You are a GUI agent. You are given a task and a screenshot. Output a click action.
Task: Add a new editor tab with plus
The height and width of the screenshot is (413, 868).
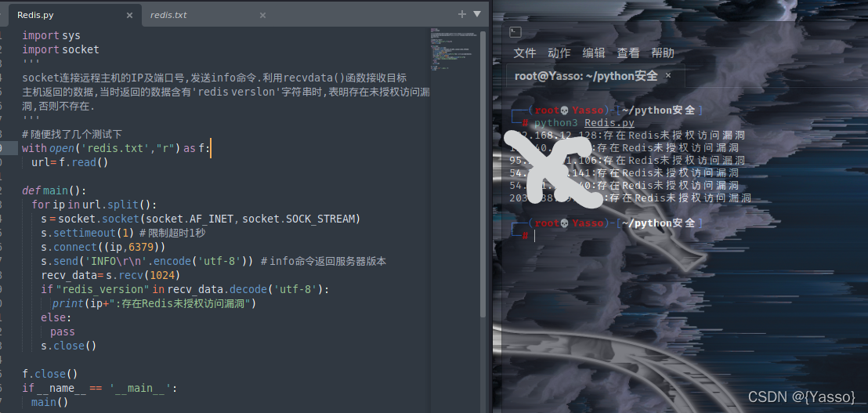[x=462, y=14]
